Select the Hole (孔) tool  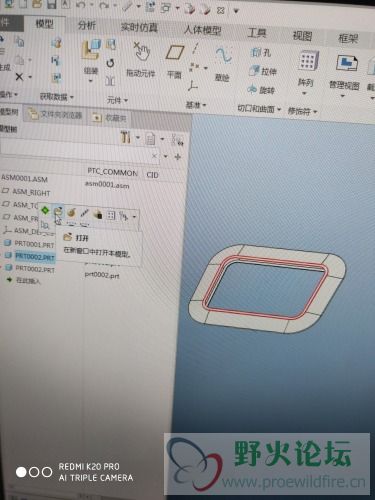(x=261, y=52)
